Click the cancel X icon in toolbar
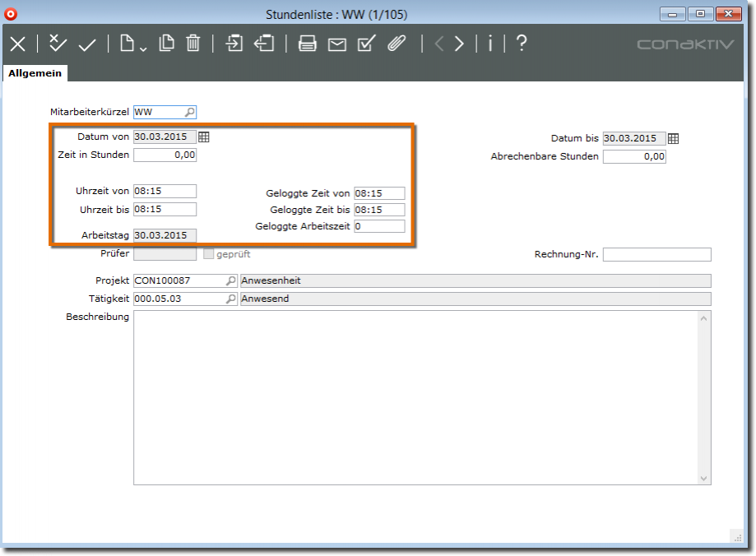Viewport: 756px width, 556px height. tap(17, 44)
